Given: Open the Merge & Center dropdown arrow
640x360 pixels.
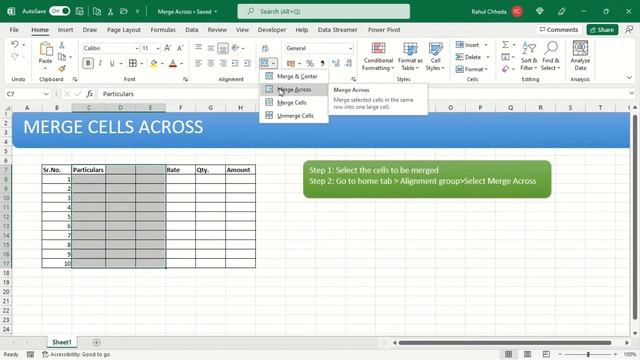Looking at the screenshot, I should [274, 63].
